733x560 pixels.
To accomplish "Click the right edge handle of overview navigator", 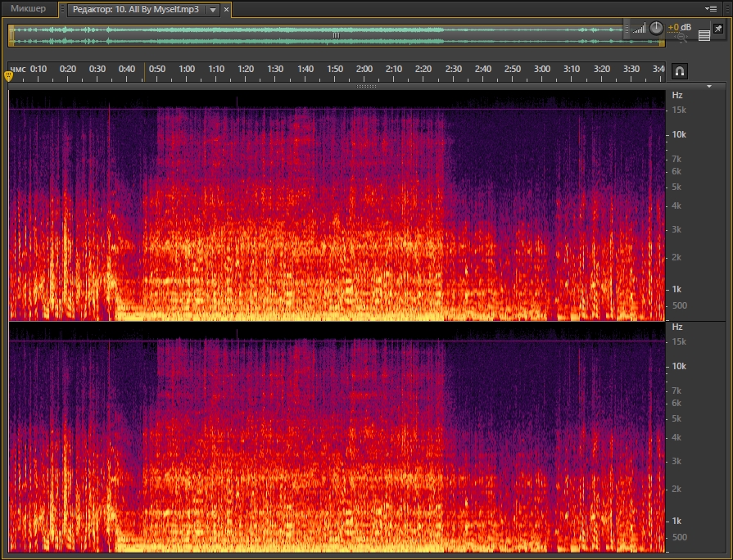I will pos(662,35).
